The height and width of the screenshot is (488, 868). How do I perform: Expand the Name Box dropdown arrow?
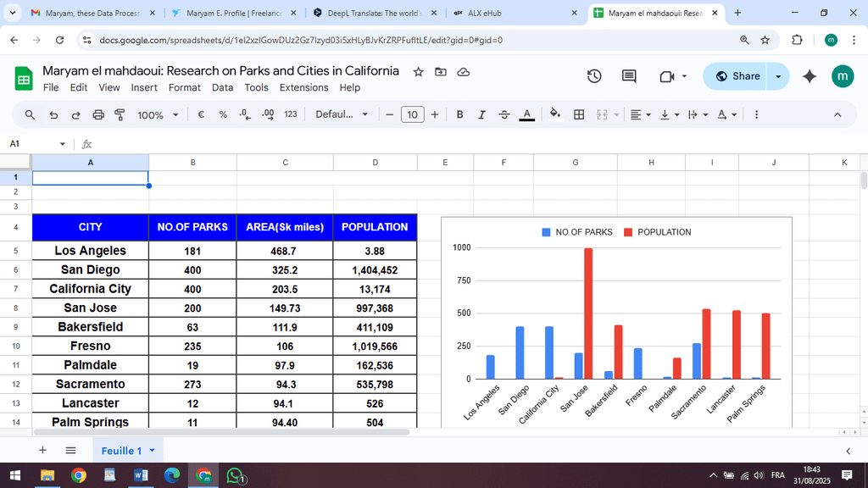coord(62,144)
